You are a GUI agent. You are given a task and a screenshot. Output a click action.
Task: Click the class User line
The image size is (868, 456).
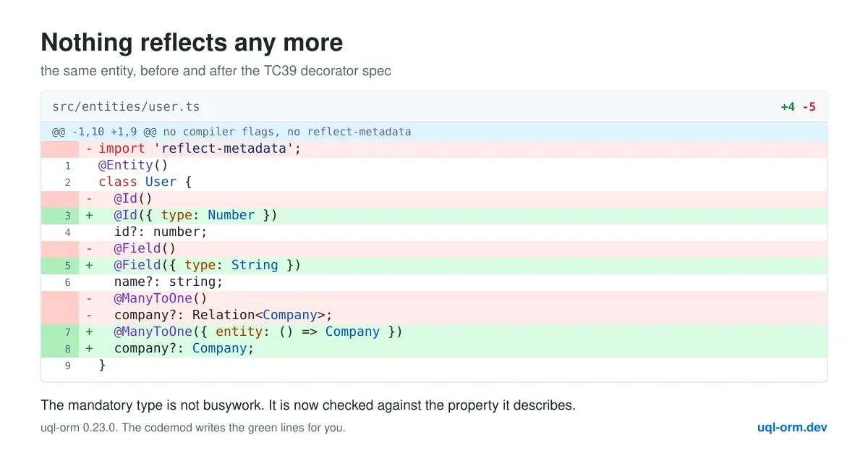pyautogui.click(x=434, y=182)
